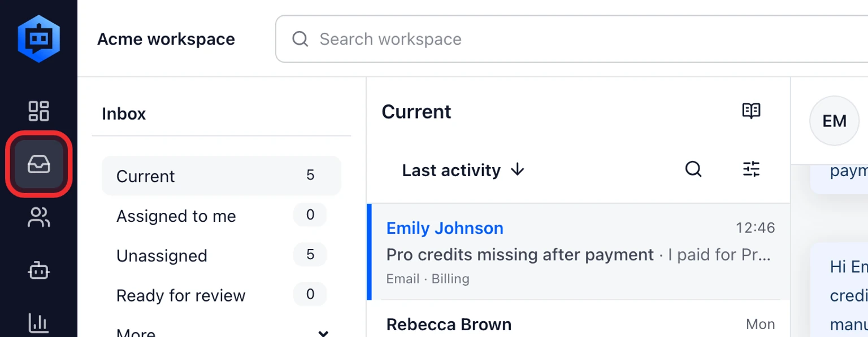Click 'Pro credits missing after payment' subject

click(520, 255)
